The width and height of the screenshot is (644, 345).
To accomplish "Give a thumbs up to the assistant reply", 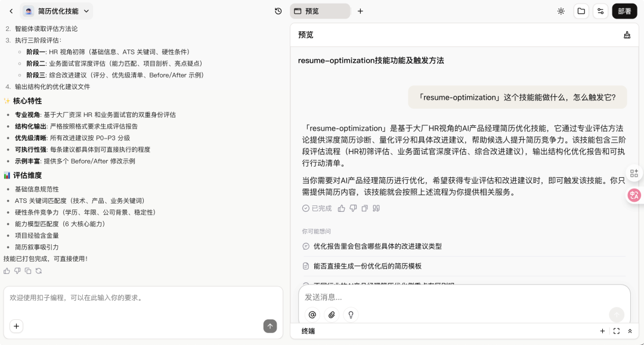I will coord(341,208).
